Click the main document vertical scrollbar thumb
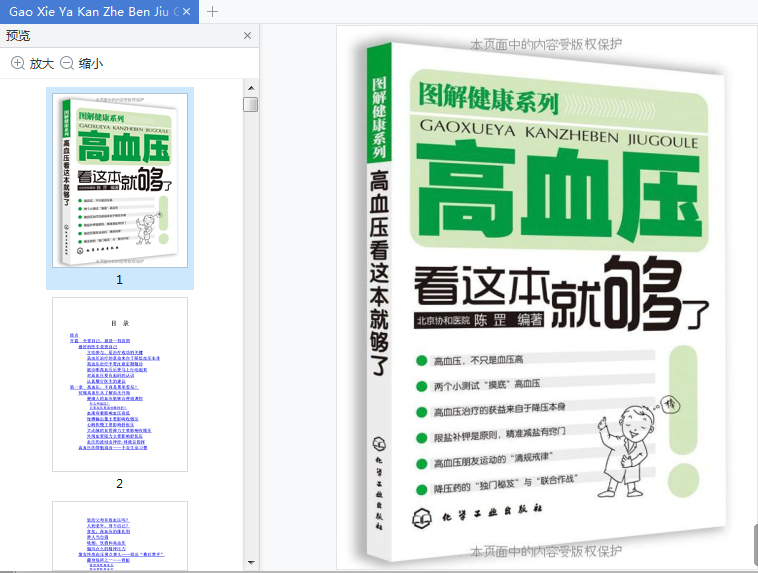This screenshot has width=758, height=573. point(756,544)
